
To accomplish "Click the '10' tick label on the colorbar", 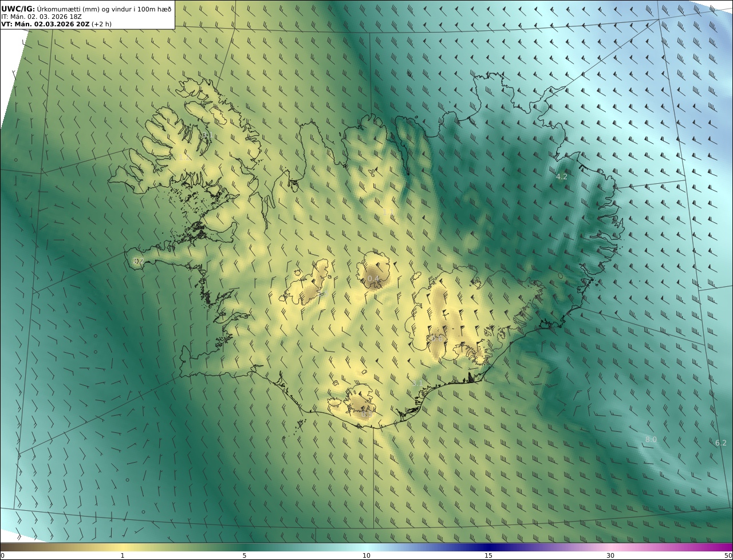I will [x=366, y=556].
